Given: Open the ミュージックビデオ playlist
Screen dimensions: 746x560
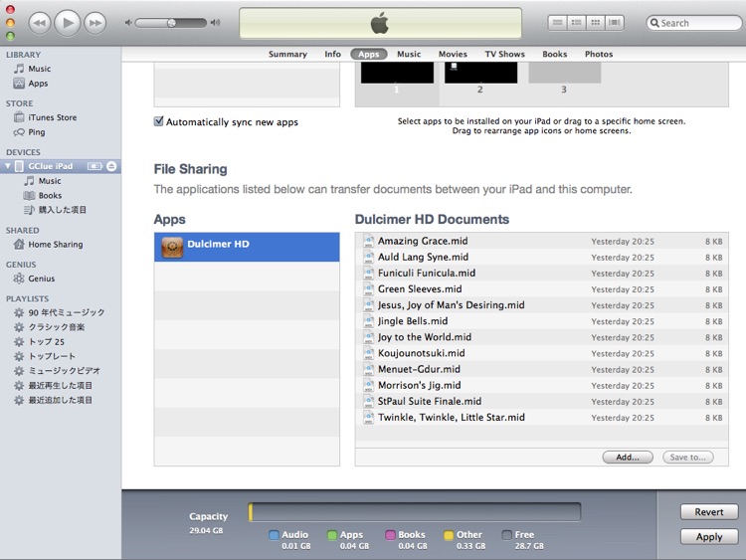Looking at the screenshot, I should click(x=61, y=371).
